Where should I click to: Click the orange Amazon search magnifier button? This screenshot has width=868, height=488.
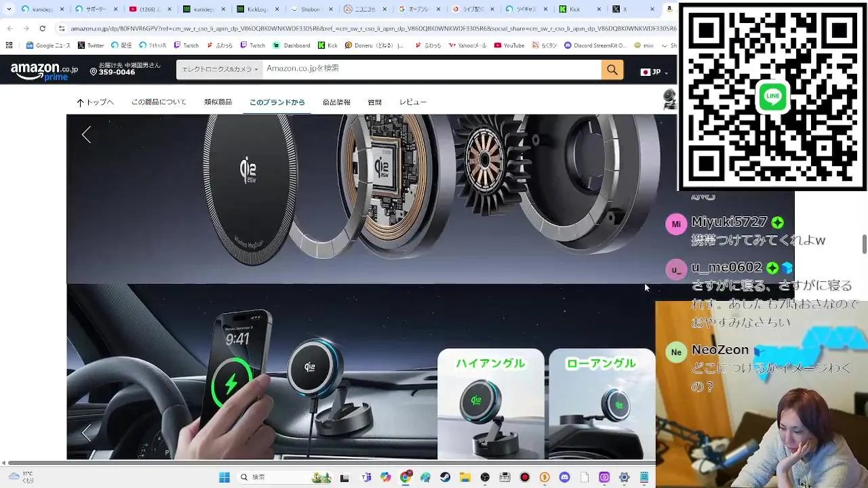[x=612, y=69]
